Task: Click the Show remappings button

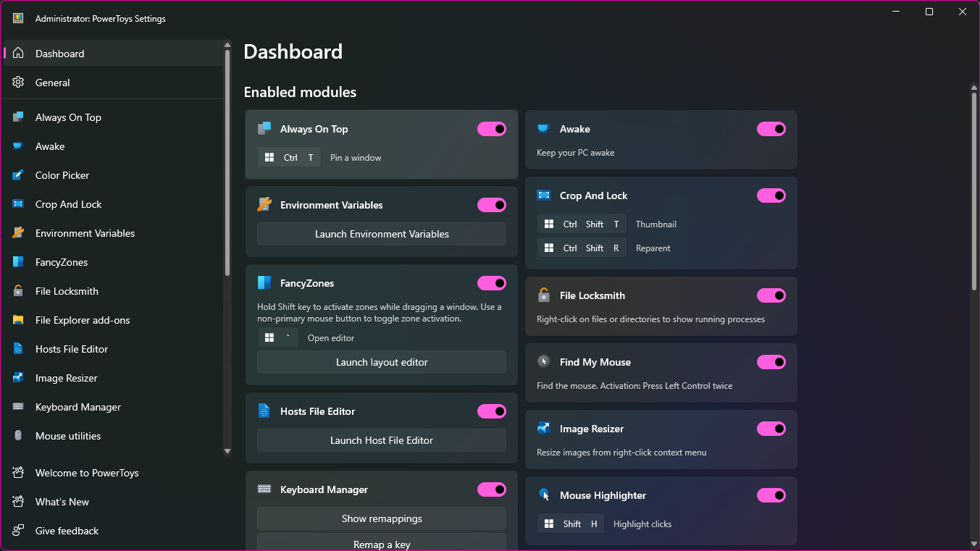Action: (382, 518)
